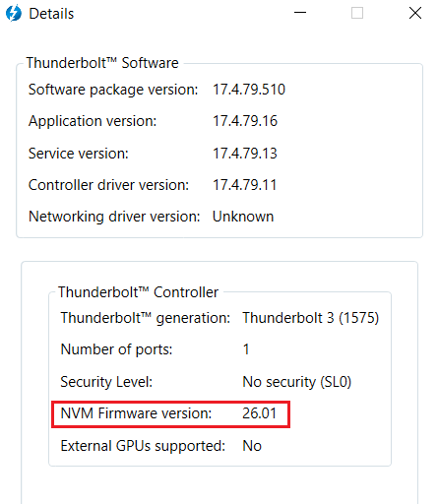438x504 pixels.
Task: Minimize the Details window
Action: tap(300, 13)
